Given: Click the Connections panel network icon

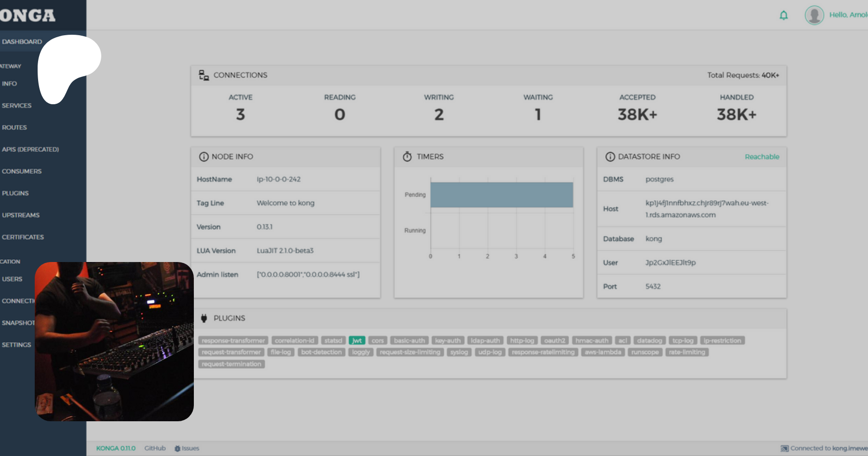Looking at the screenshot, I should click(x=203, y=75).
